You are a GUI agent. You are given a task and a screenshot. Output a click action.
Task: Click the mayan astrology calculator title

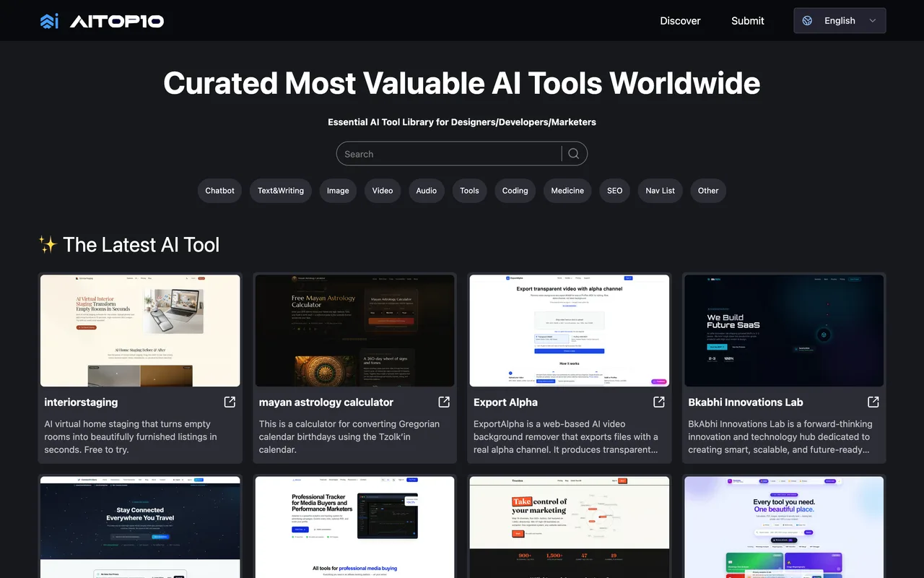326,402
